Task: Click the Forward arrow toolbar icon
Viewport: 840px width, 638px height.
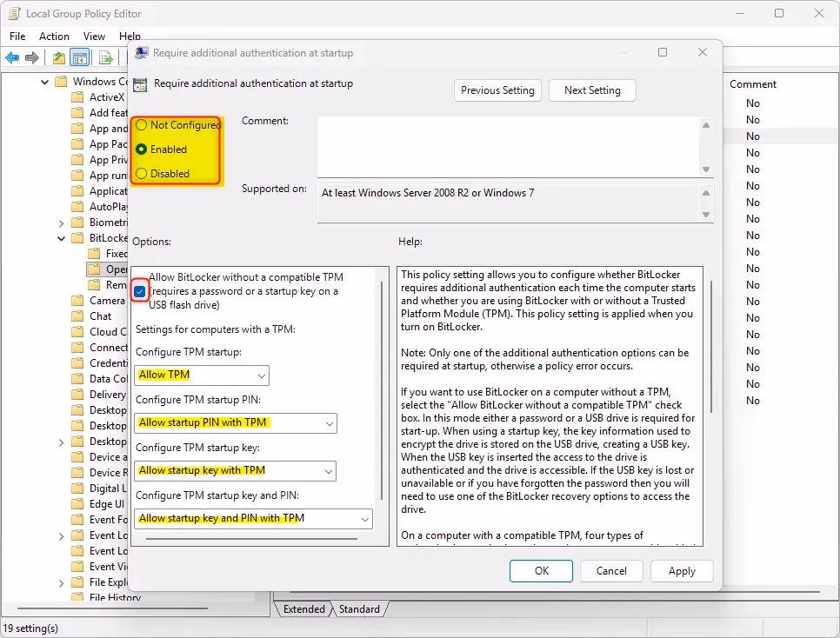Action: pyautogui.click(x=32, y=58)
